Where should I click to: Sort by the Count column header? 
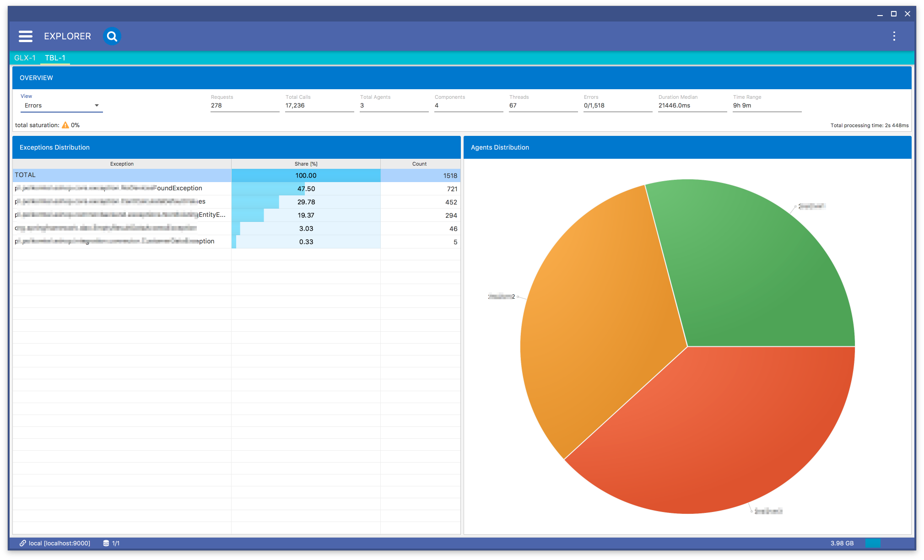click(x=420, y=164)
